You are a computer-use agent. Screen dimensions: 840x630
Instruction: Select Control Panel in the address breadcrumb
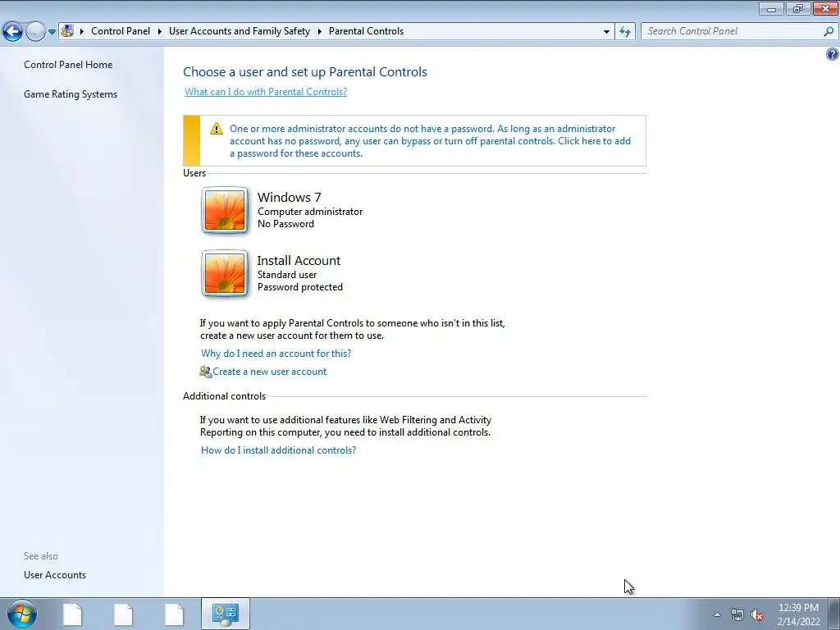coord(121,31)
